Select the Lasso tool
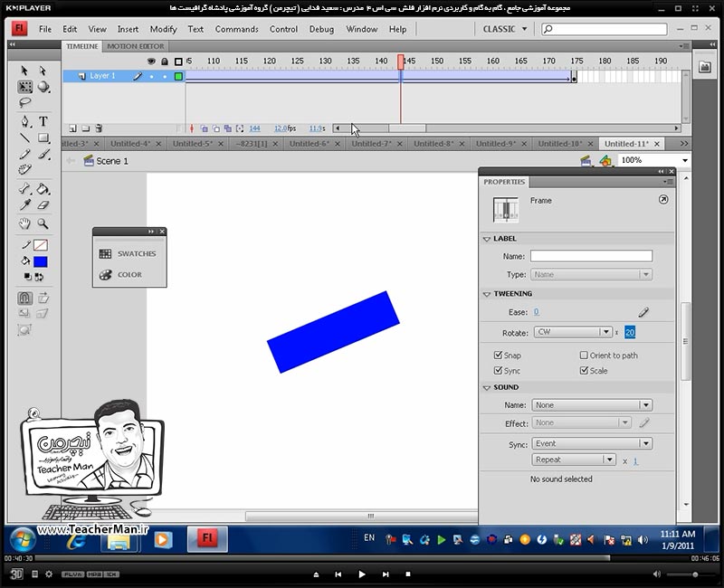Viewport: 724px width, 588px height. [x=25, y=102]
